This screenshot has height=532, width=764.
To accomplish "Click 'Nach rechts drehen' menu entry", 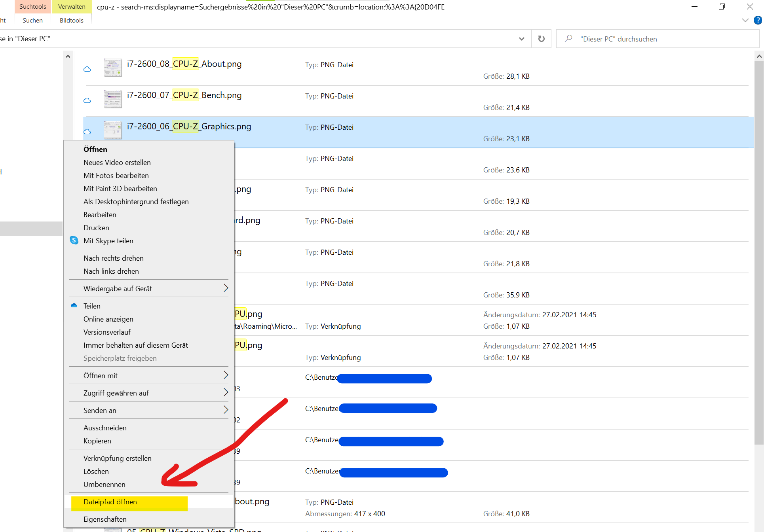I will point(114,258).
